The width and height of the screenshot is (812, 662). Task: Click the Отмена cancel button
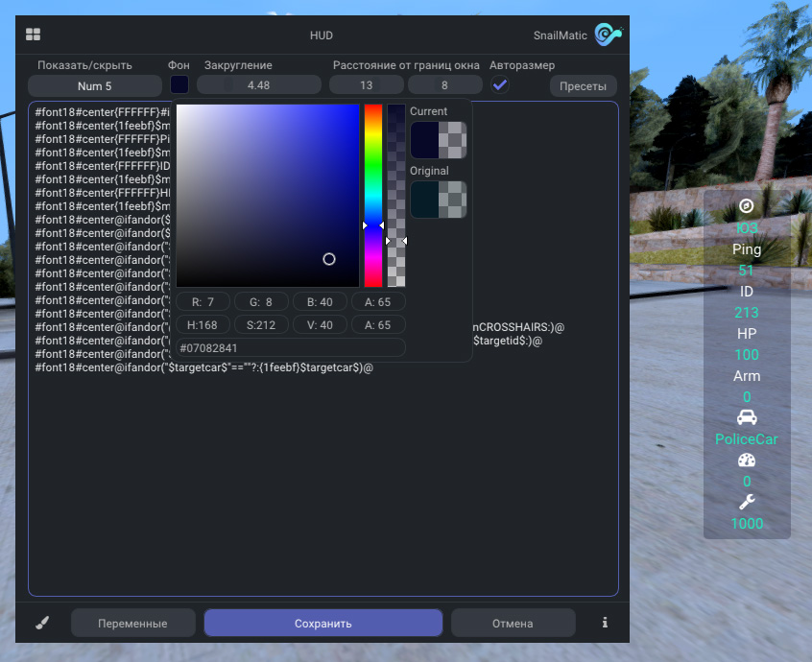(x=513, y=624)
